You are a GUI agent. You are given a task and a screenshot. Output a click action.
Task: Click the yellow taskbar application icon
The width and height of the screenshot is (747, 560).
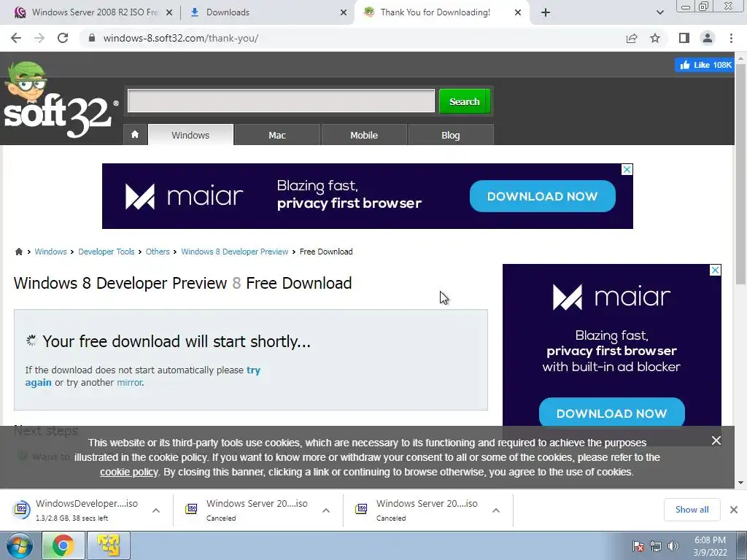coord(109,545)
